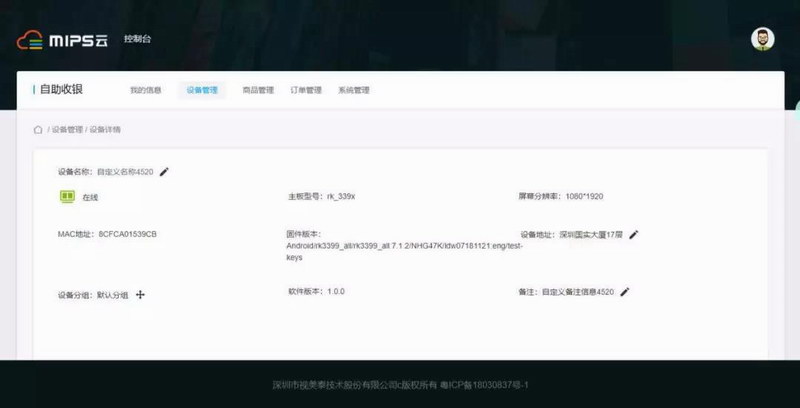The height and width of the screenshot is (408, 800).
Task: Switch to 我的信息 tab
Action: [x=145, y=90]
